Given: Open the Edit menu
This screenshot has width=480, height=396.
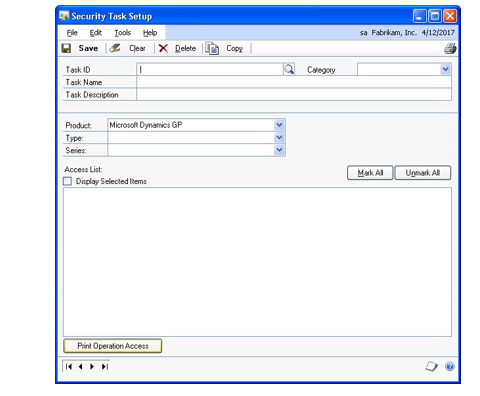Looking at the screenshot, I should pyautogui.click(x=96, y=33).
